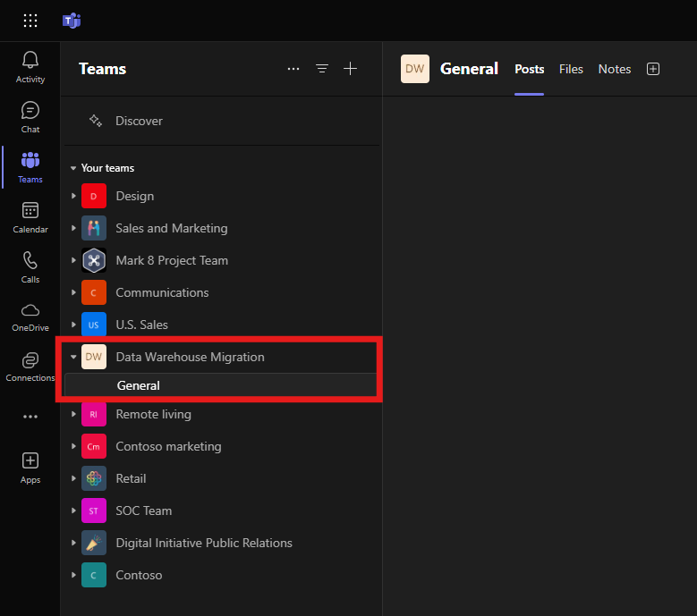Expand the Design team arrow

point(73,196)
